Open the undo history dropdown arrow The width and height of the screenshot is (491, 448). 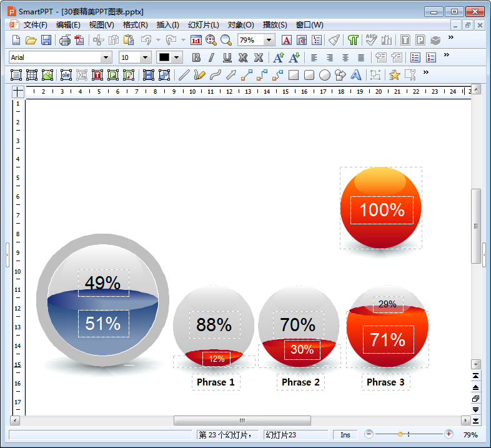pyautogui.click(x=158, y=40)
